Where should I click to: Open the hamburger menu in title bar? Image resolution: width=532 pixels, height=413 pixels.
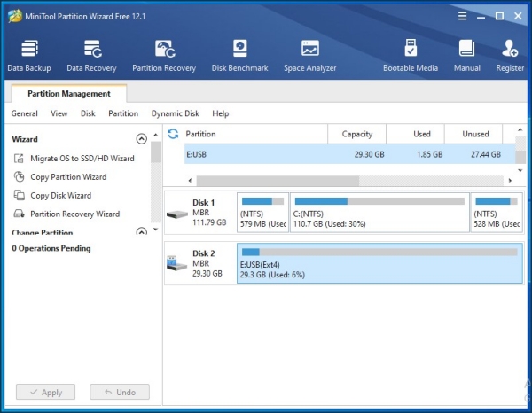(x=462, y=16)
